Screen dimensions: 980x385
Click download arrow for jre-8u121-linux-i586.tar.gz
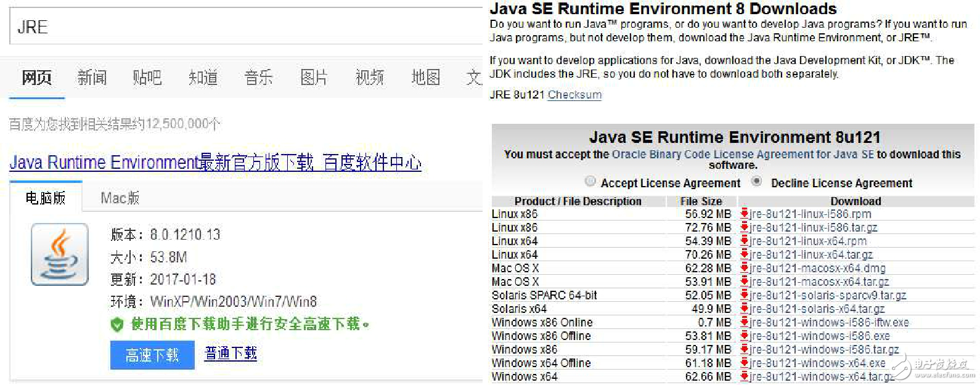[745, 227]
